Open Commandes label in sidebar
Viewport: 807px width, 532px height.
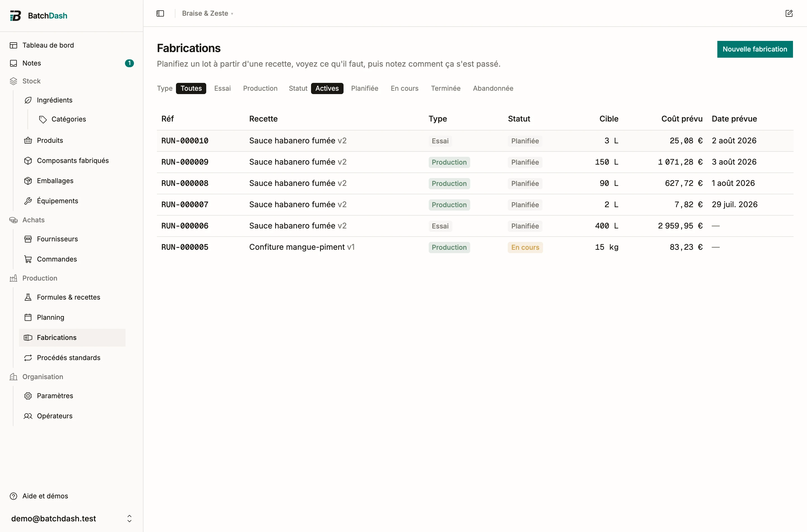click(x=57, y=259)
